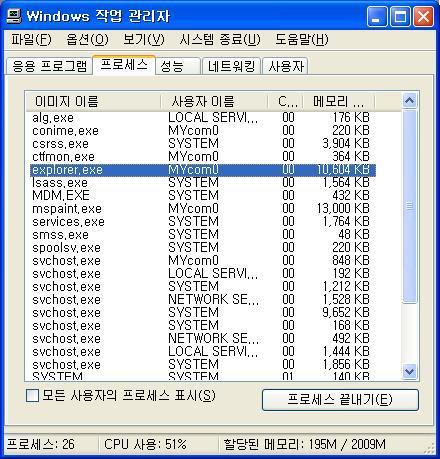Sort by 이미지 이름 column header
440x459 pixels.
click(x=93, y=101)
